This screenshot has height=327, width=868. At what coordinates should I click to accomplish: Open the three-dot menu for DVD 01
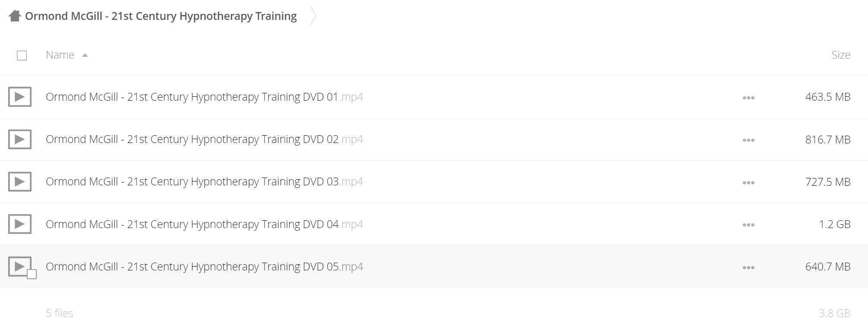pos(748,98)
